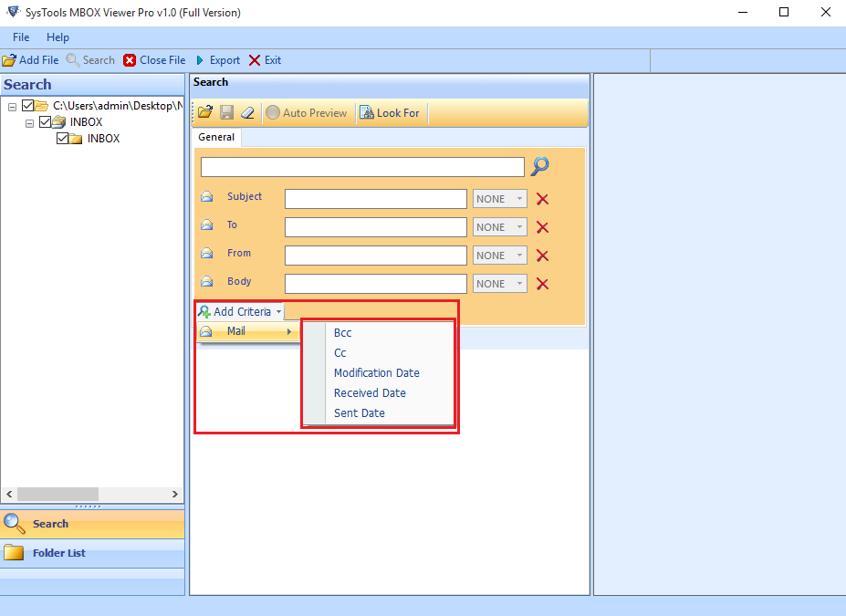Viewport: 846px width, 616px height.
Task: Click the Search button in the main toolbar
Action: [90, 60]
